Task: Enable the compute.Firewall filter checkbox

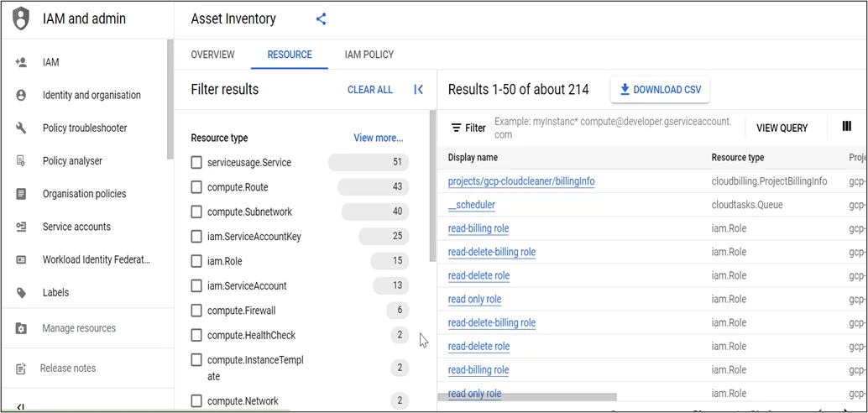Action: (x=196, y=311)
